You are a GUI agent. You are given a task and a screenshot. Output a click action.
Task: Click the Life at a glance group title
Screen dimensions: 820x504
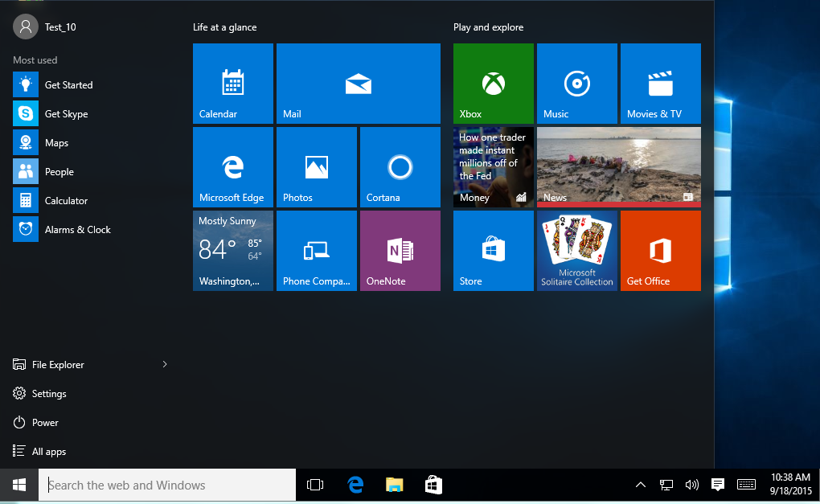(225, 27)
